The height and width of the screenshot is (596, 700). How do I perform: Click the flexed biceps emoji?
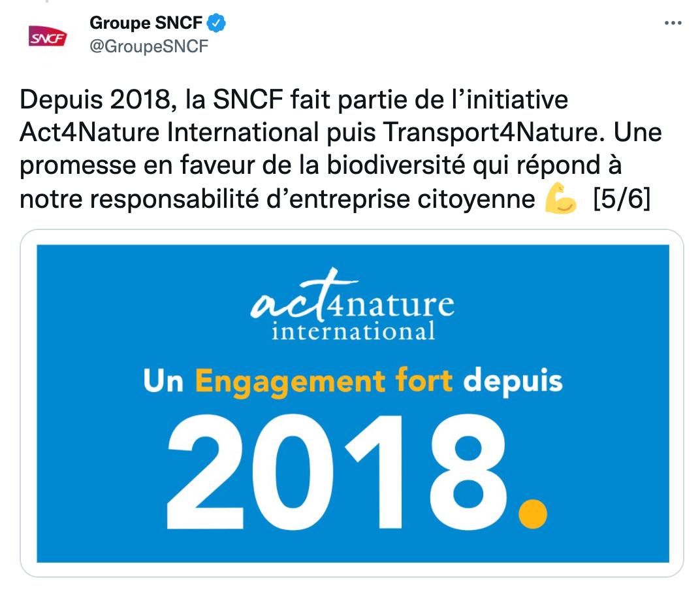point(560,200)
